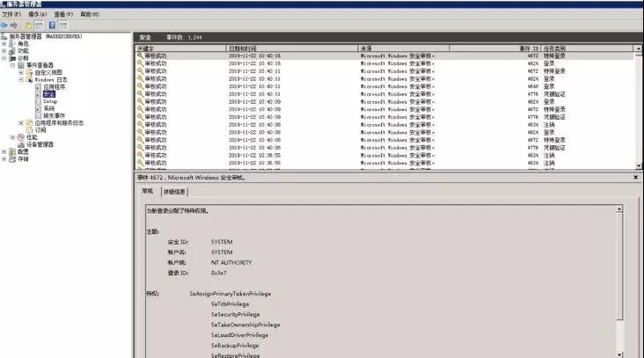Select the 设备管理器 icon
This screenshot has width=644, height=358.
21,144
